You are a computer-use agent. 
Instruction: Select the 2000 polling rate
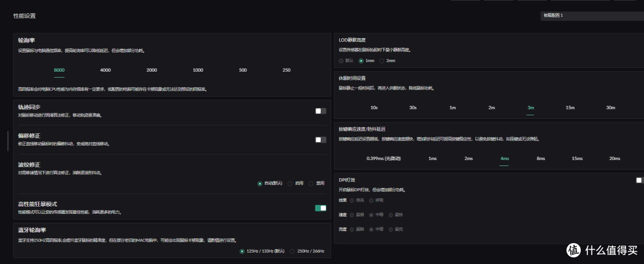pos(151,70)
